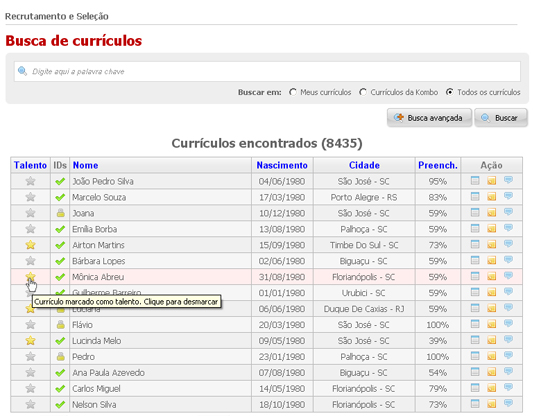Click the speech bubble icon in João Pedro Silva row
Screen dimensions: 550x416
tap(508, 180)
